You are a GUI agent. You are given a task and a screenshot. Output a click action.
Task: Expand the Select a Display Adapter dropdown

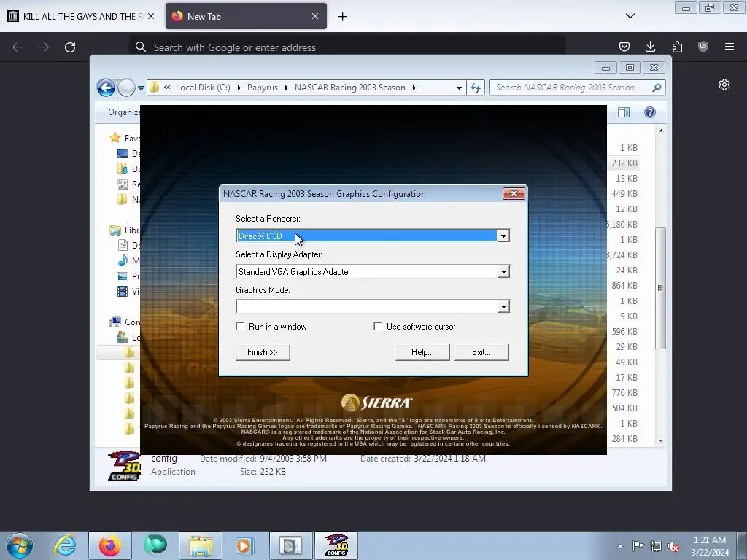503,272
